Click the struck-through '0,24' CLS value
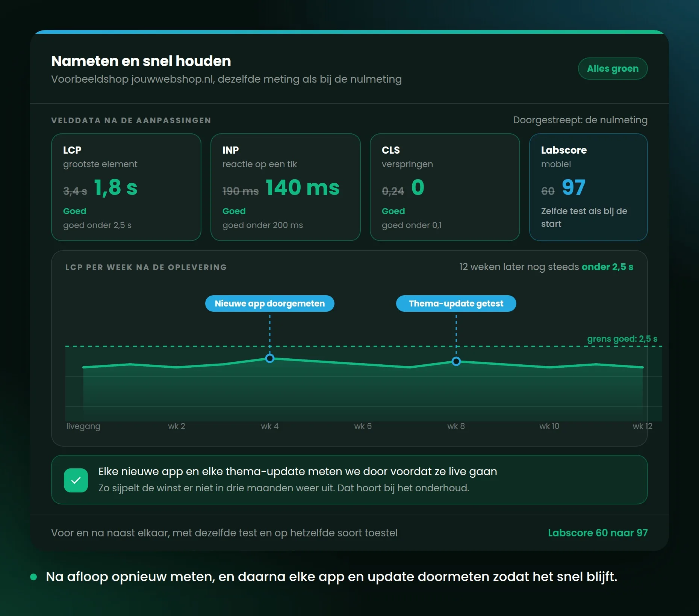Image resolution: width=699 pixels, height=616 pixels. [393, 191]
